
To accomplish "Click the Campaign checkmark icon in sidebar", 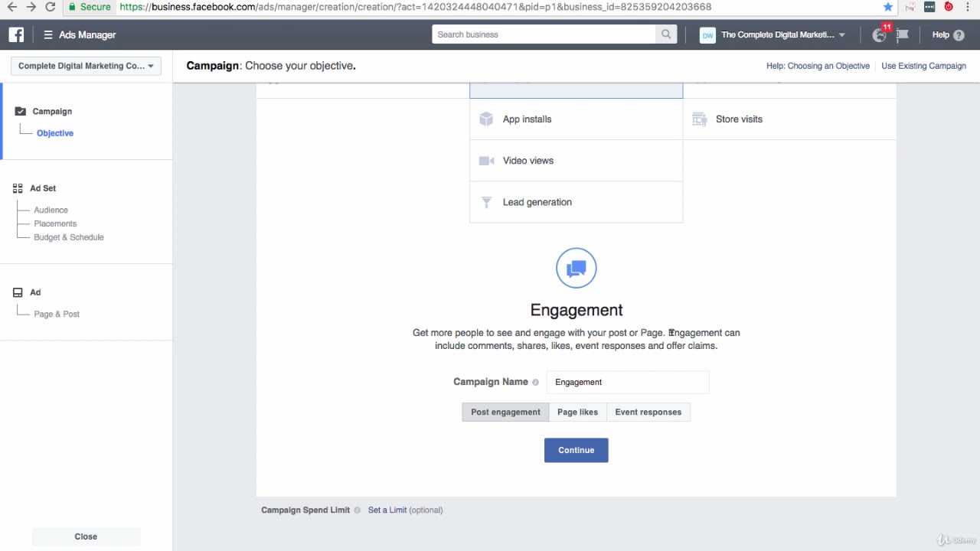I will coord(20,111).
